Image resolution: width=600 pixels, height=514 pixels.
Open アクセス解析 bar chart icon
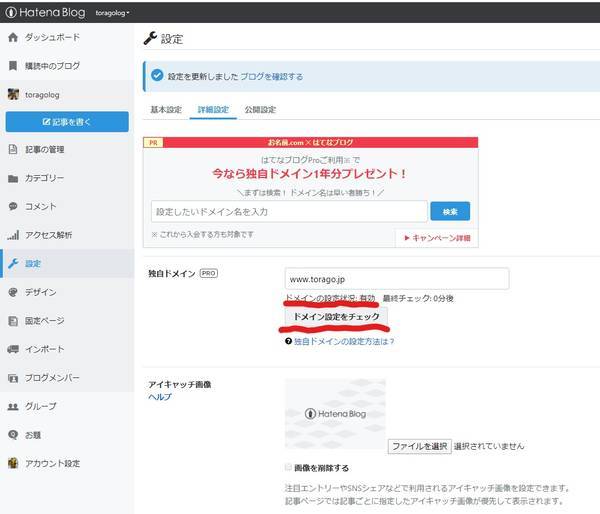click(x=13, y=235)
